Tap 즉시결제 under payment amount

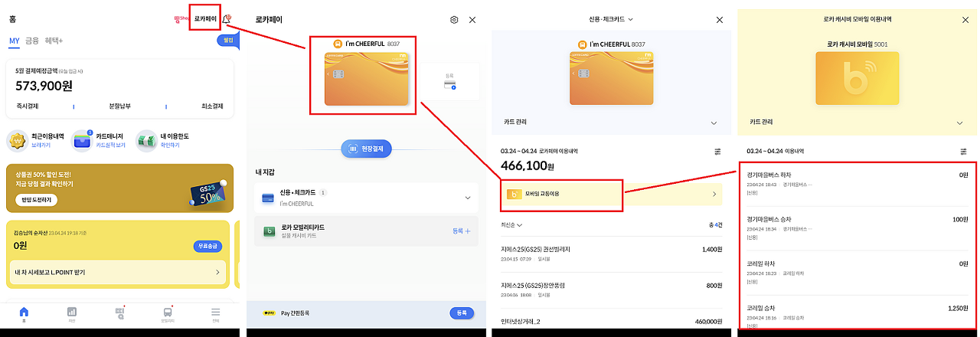pos(27,106)
